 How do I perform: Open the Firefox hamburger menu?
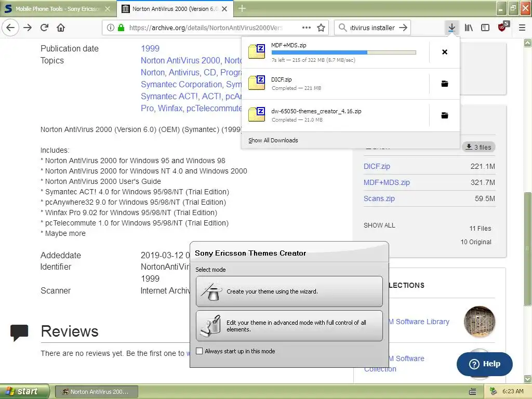pyautogui.click(x=522, y=28)
